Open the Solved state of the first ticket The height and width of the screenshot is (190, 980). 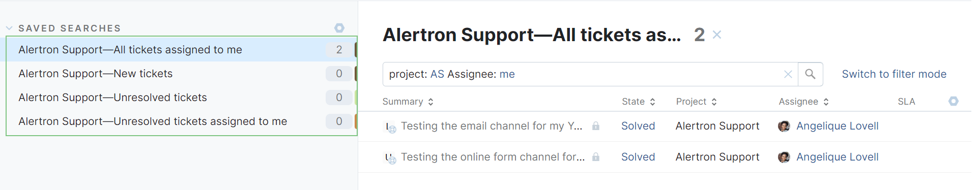(x=638, y=126)
